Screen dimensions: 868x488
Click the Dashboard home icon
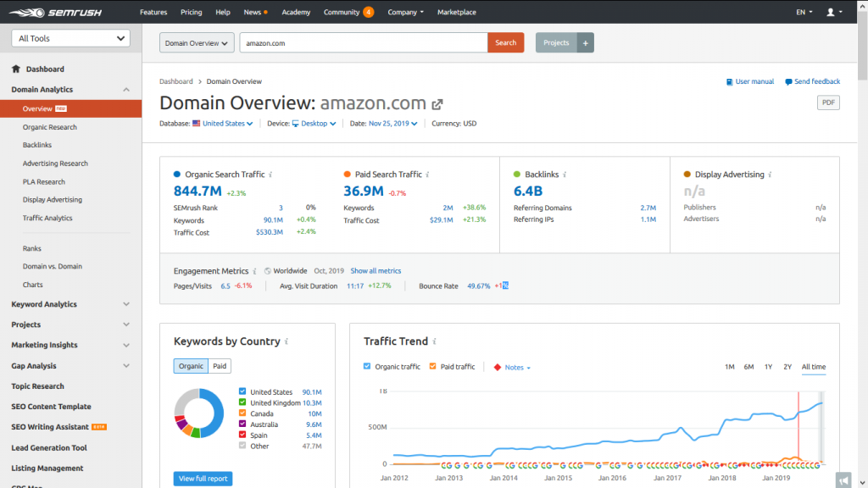(15, 69)
